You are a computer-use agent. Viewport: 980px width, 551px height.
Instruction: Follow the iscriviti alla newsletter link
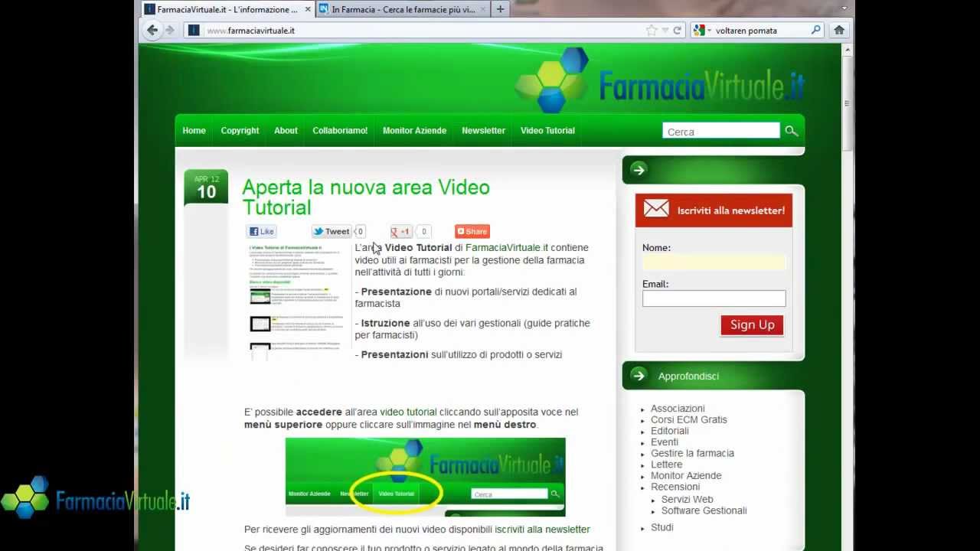[x=542, y=529]
